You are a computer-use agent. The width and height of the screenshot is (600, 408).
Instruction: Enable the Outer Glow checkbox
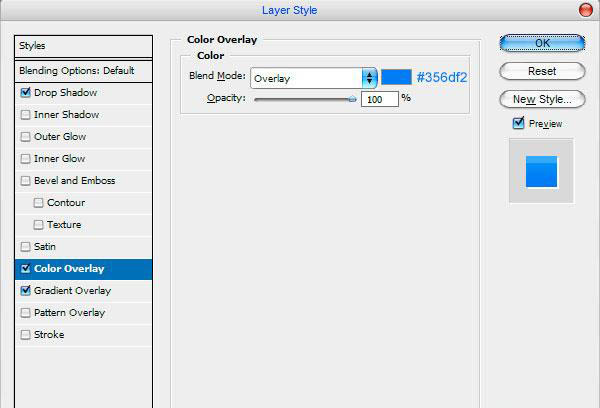pyautogui.click(x=25, y=137)
